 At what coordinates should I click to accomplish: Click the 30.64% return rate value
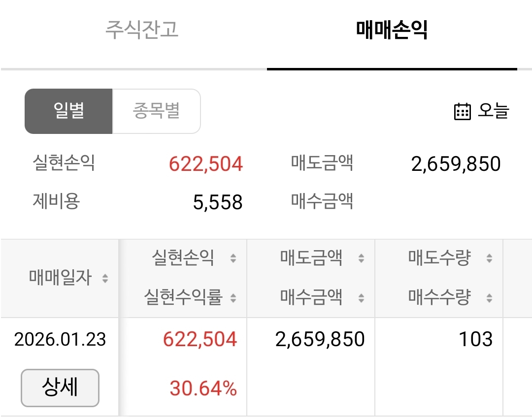pos(203,388)
